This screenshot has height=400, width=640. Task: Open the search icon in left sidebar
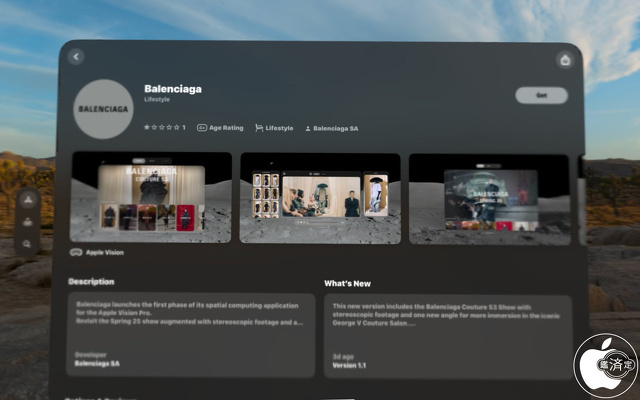27,243
